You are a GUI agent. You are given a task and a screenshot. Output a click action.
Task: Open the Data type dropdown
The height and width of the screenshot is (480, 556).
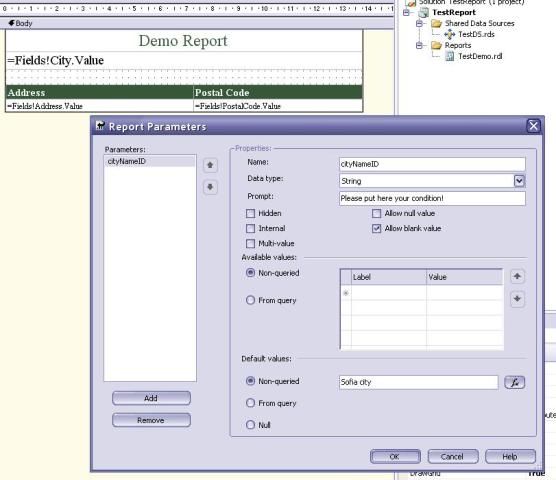(x=519, y=181)
